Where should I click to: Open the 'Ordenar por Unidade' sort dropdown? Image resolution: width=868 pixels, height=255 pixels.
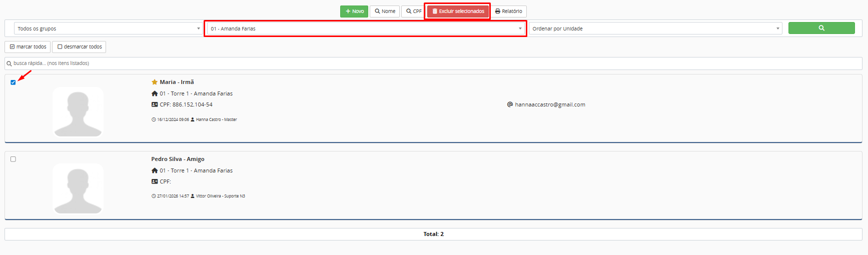pos(655,28)
